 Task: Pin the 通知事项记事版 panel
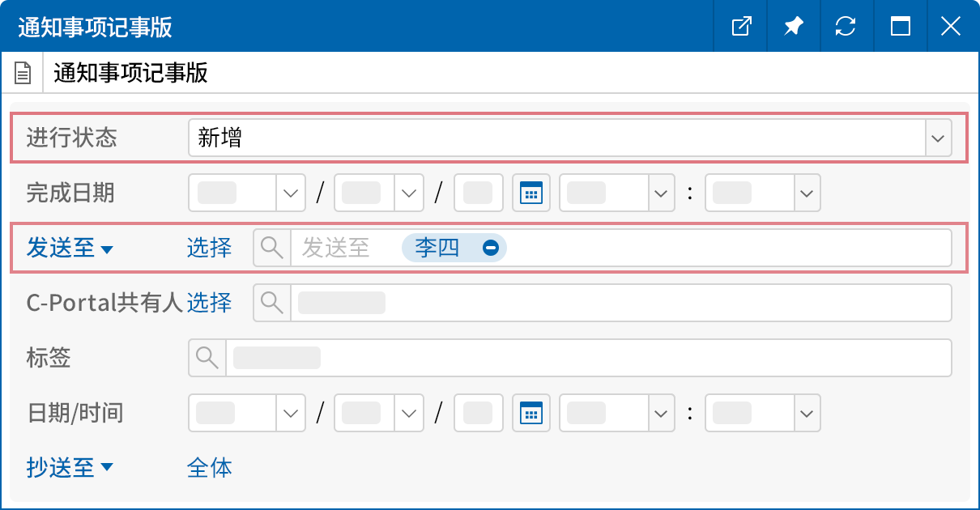(x=794, y=27)
